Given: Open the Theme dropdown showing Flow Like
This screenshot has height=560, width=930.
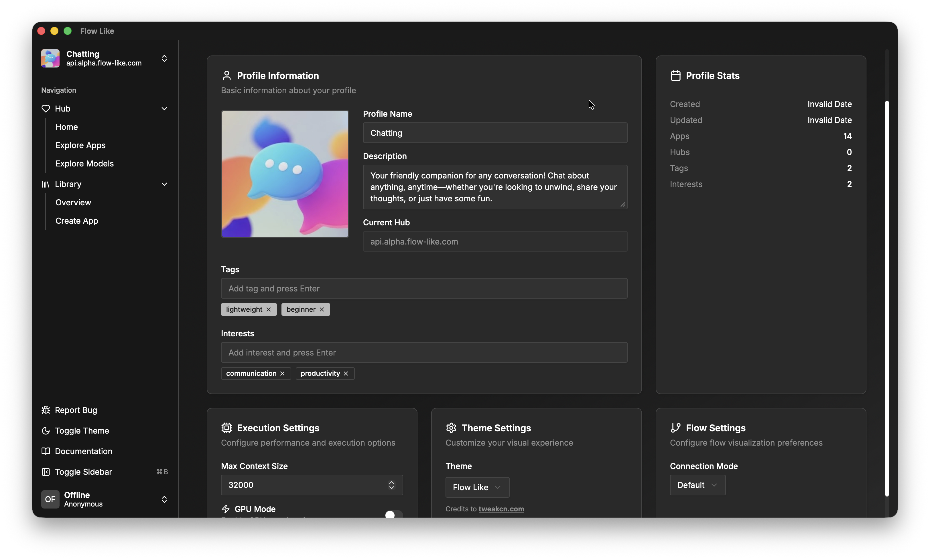Looking at the screenshot, I should 477,487.
